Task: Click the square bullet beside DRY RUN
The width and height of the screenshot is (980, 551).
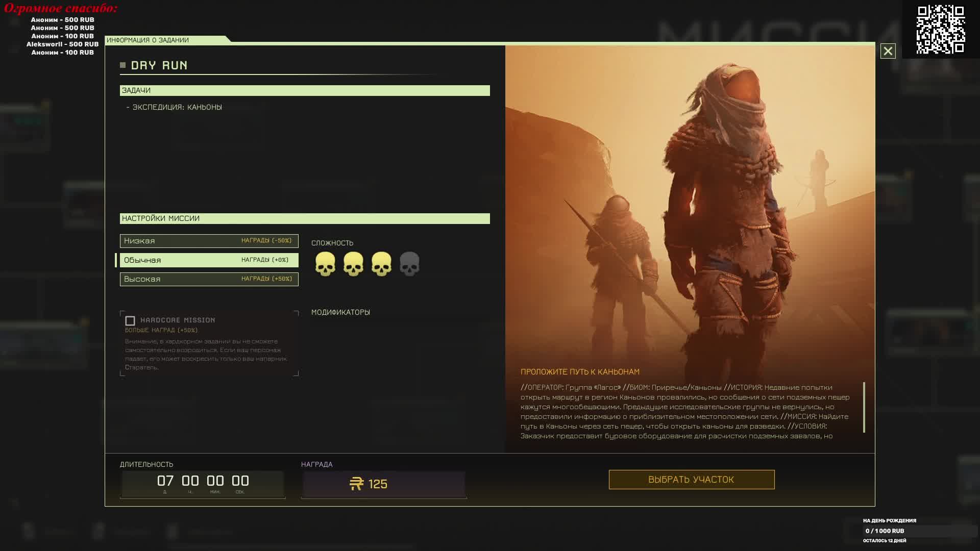Action: 122,65
